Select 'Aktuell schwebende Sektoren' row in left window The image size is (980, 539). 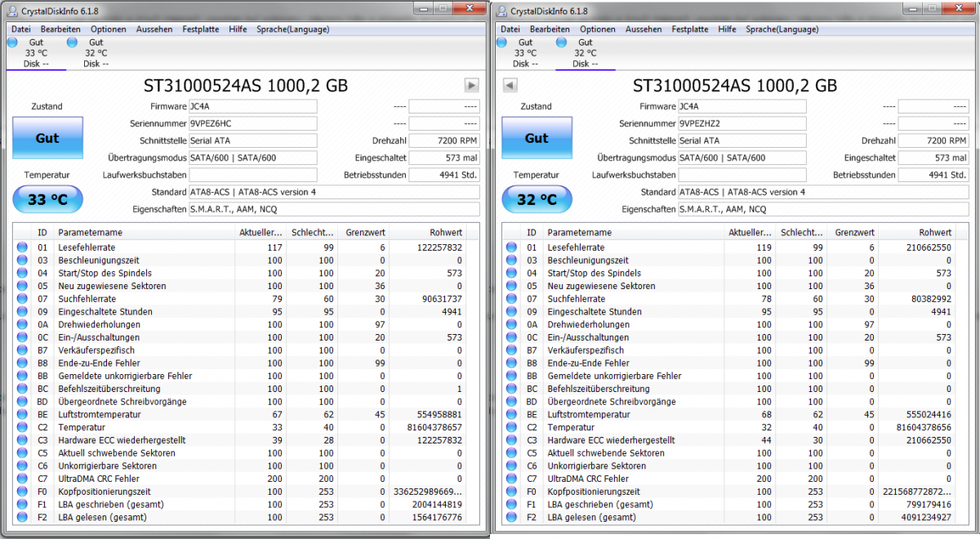click(x=244, y=452)
